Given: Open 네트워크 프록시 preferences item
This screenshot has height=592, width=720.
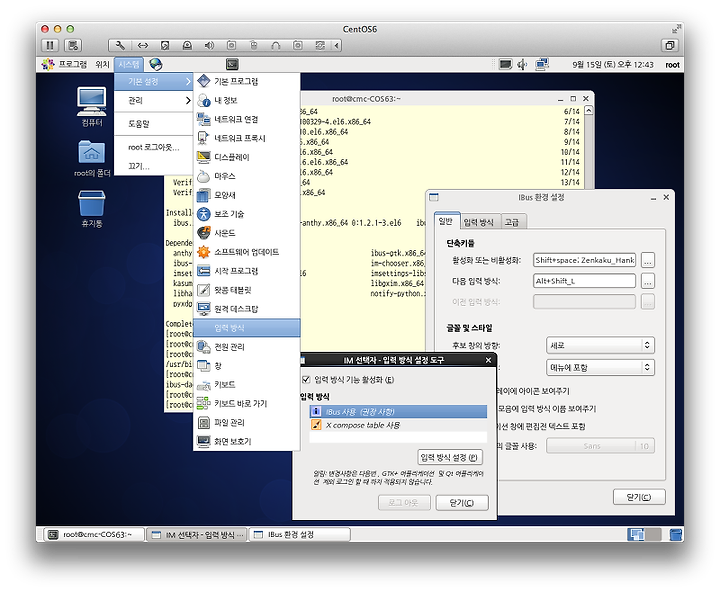Looking at the screenshot, I should (x=247, y=138).
